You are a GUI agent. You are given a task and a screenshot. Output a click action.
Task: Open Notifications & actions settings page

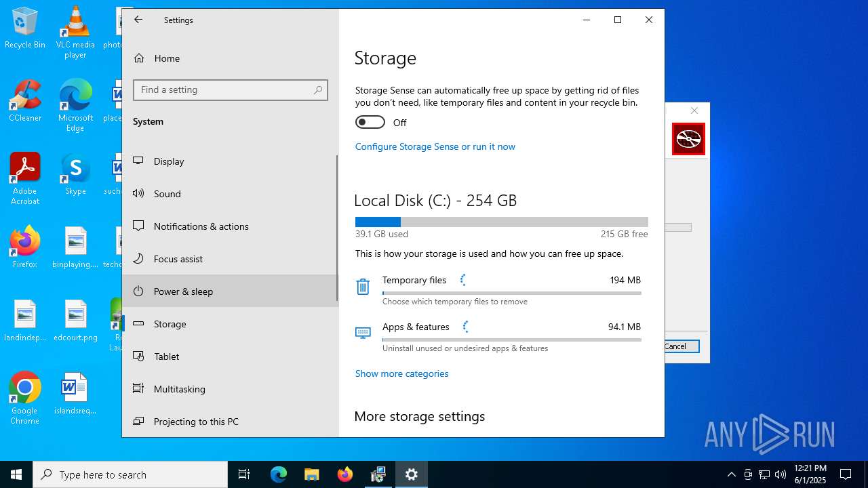click(229, 226)
